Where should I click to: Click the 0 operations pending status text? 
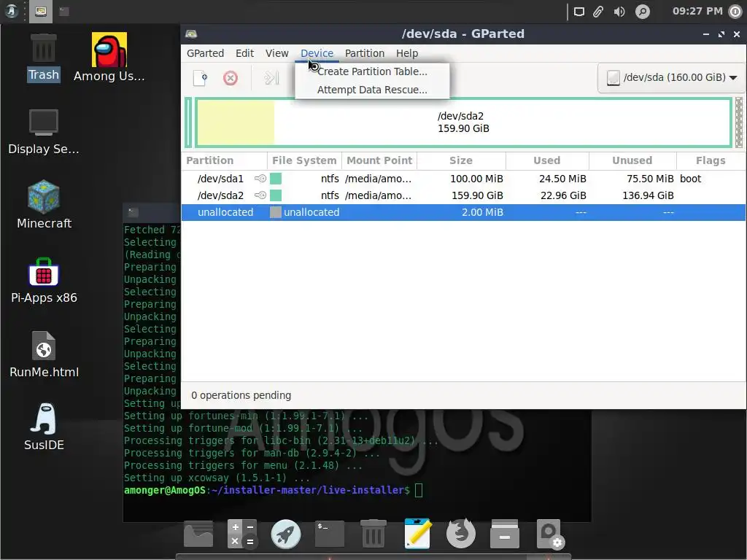point(241,395)
